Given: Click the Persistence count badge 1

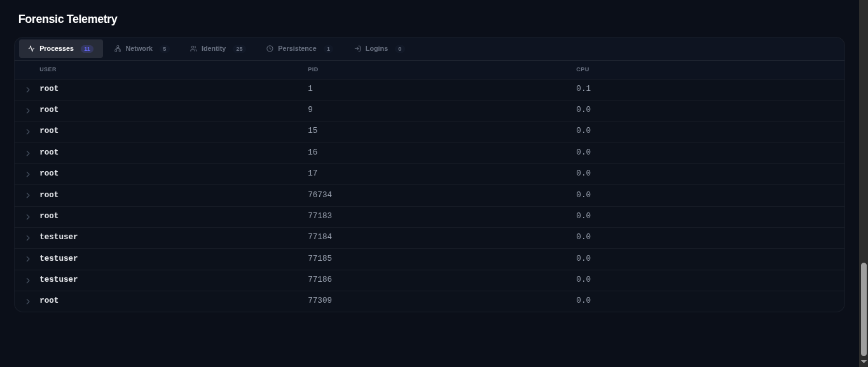Looking at the screenshot, I should pos(328,49).
